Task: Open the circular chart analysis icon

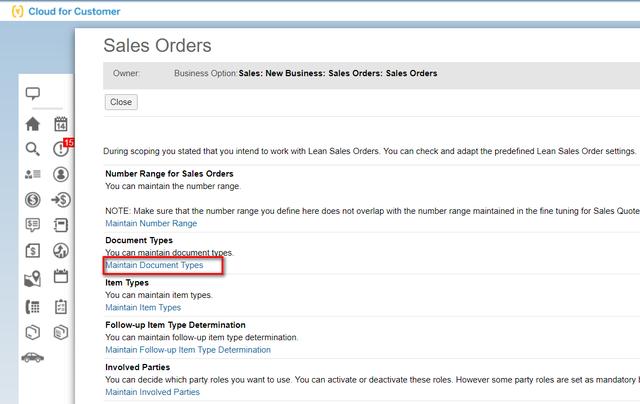Action: [x=61, y=251]
